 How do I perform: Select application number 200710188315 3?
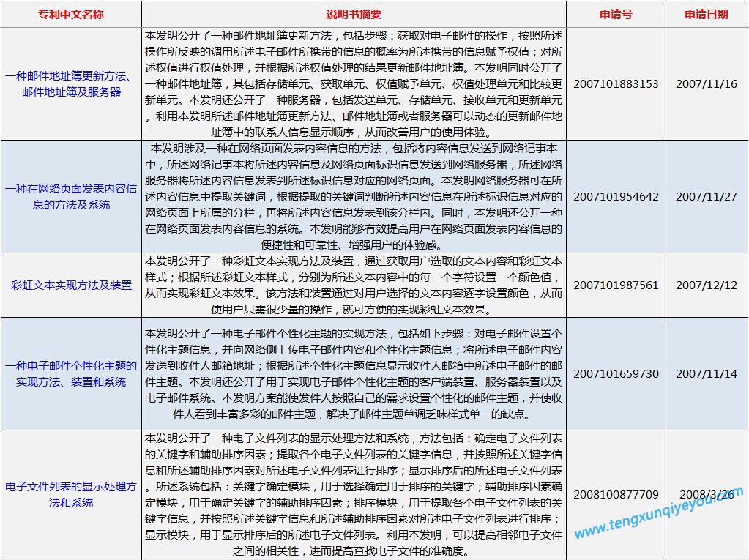pyautogui.click(x=616, y=84)
